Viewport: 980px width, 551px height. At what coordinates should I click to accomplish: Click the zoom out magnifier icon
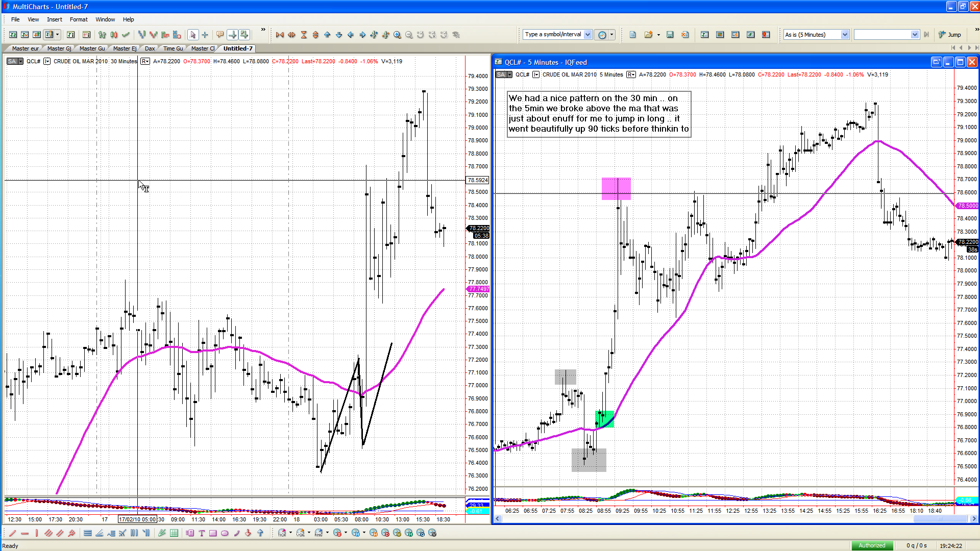point(409,35)
